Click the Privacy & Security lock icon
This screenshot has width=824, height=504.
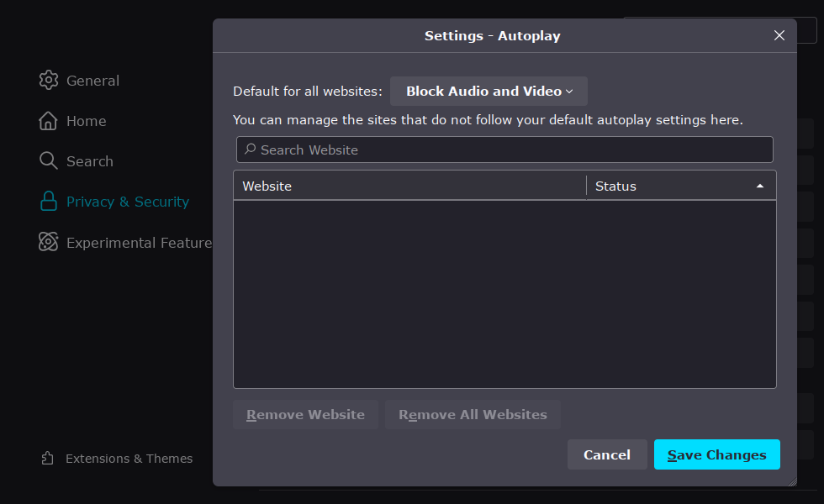(x=49, y=202)
